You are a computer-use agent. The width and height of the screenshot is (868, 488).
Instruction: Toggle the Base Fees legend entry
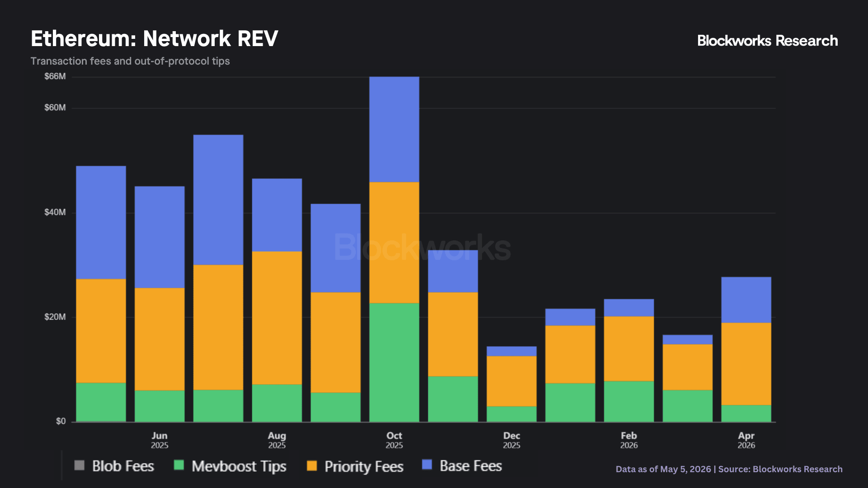click(x=462, y=465)
